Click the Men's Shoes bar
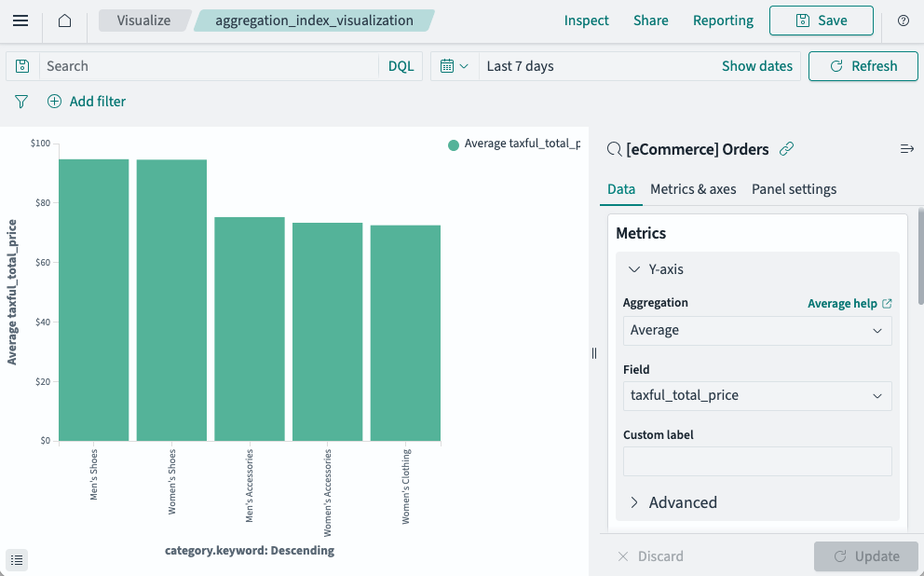 [x=94, y=300]
